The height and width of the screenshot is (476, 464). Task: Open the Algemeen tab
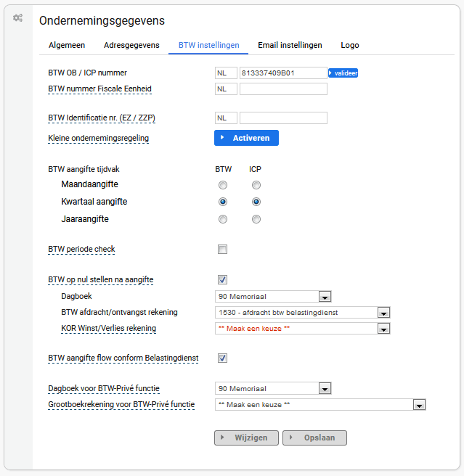[x=67, y=45]
